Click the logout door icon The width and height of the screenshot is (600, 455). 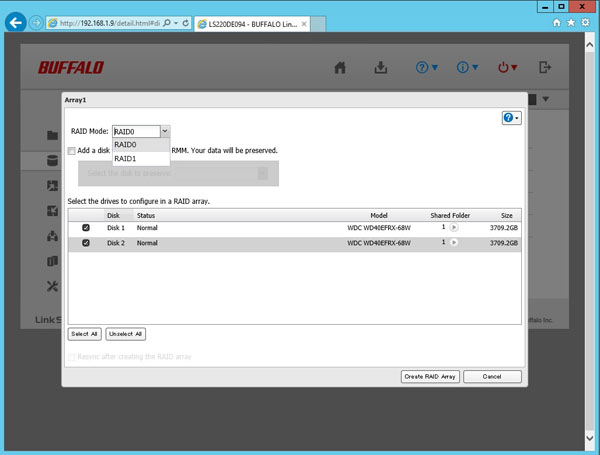[x=545, y=67]
